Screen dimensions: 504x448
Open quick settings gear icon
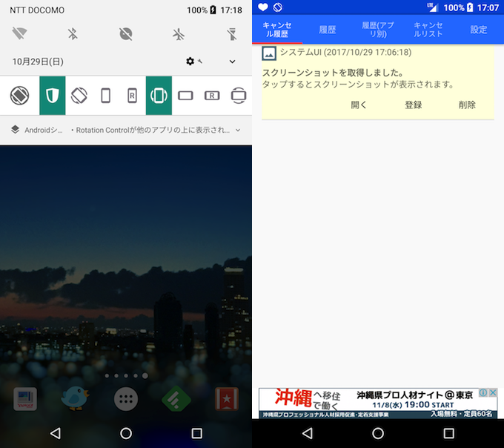(190, 62)
